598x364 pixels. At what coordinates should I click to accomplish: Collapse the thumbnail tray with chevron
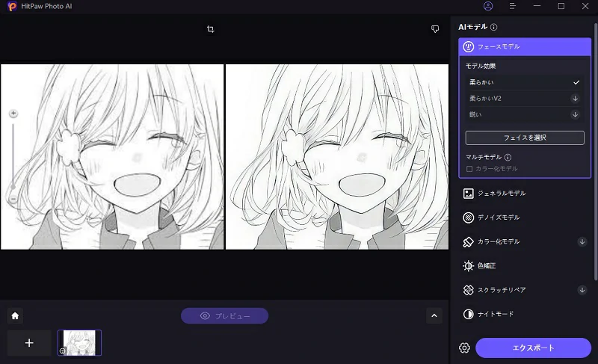(434, 315)
